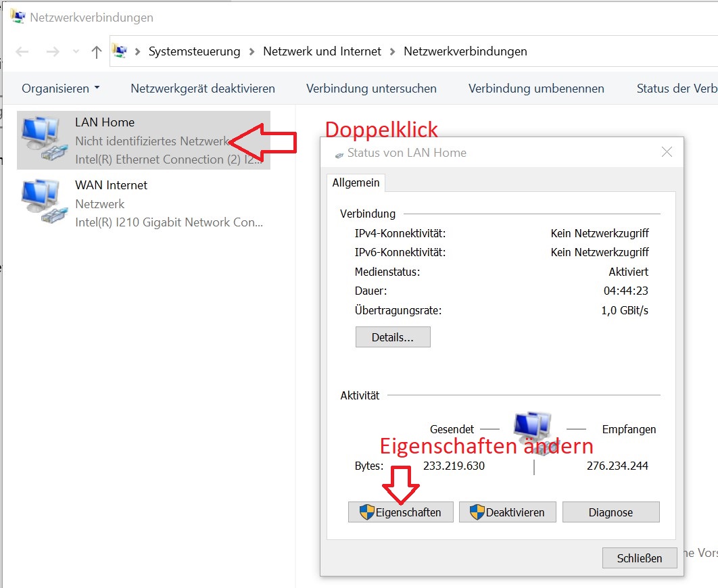This screenshot has width=718, height=588.
Task: Switch to the Allgemein tab
Action: (x=356, y=183)
